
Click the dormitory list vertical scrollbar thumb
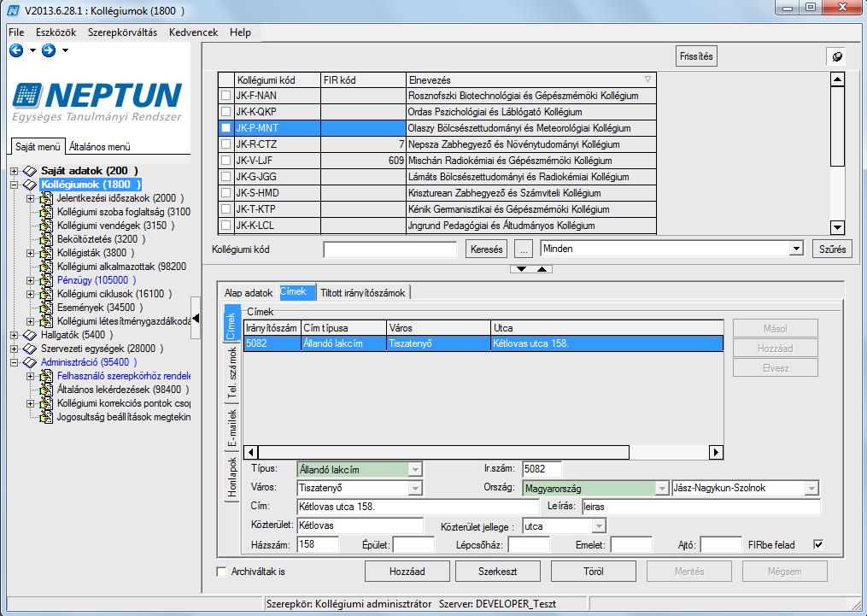[837, 126]
